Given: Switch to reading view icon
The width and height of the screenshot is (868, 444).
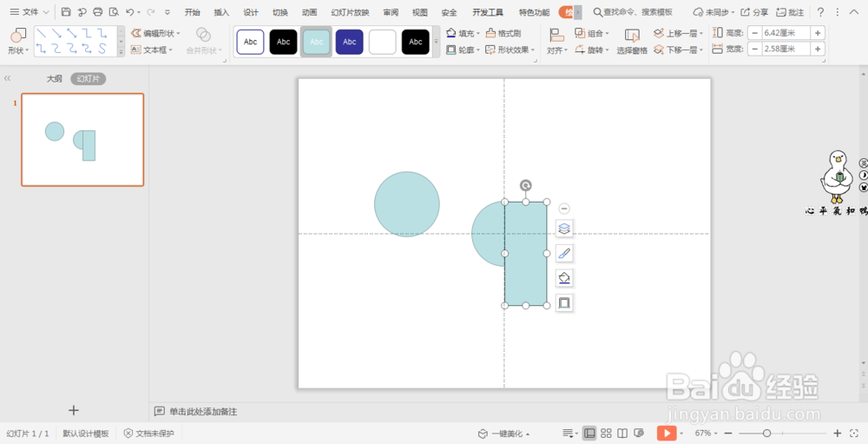Looking at the screenshot, I should (x=622, y=433).
